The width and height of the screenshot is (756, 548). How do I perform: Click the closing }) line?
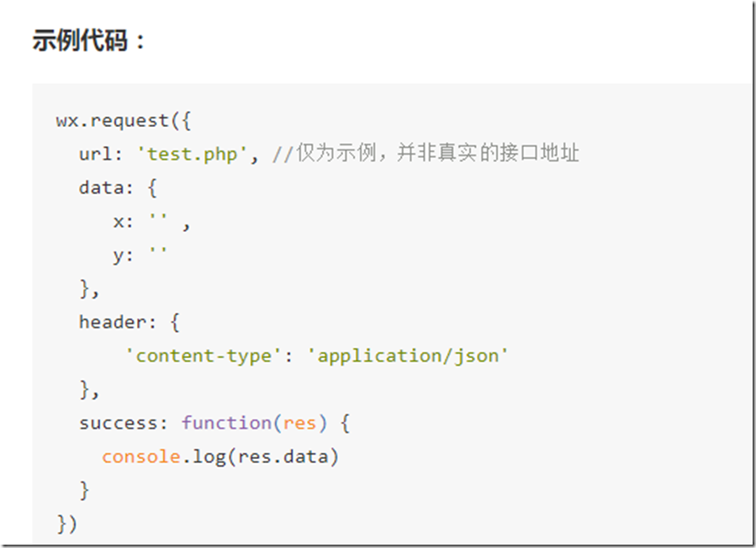tap(67, 524)
